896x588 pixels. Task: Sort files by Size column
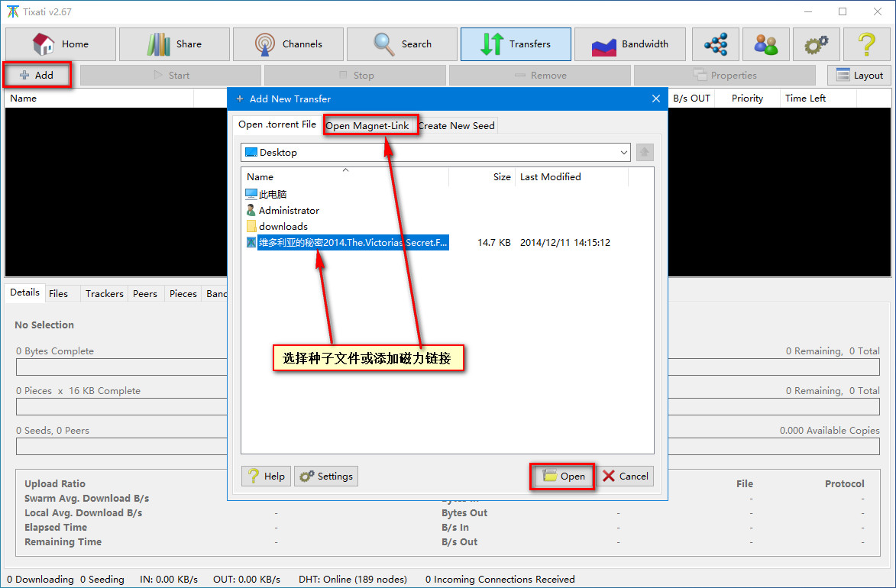point(482,177)
